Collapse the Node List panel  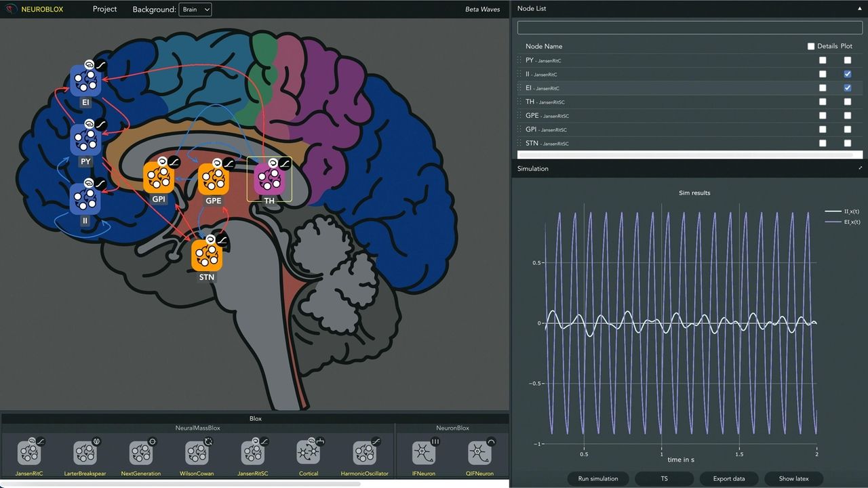859,8
